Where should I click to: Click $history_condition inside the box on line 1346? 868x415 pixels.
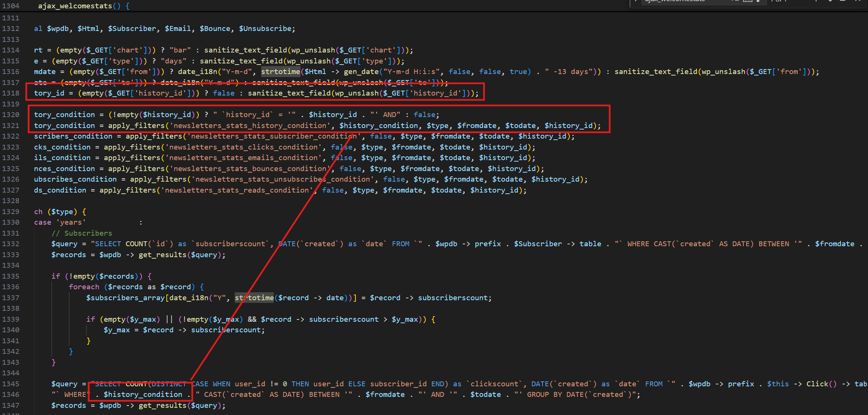[x=143, y=395]
